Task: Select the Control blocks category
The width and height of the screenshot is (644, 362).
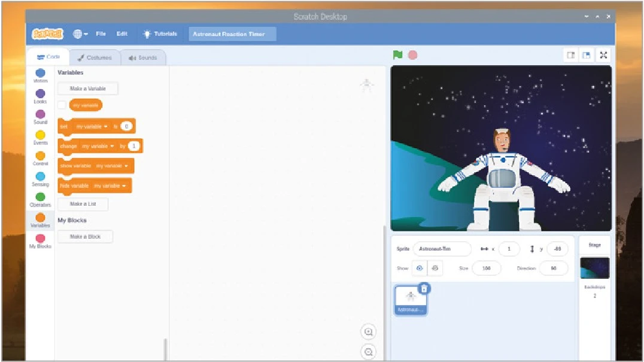Action: (40, 157)
